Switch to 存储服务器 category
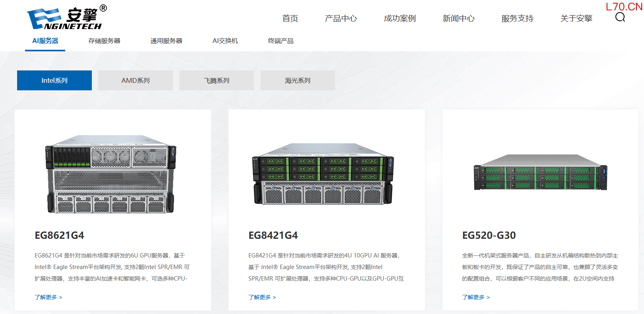This screenshot has width=644, height=314. tap(104, 41)
